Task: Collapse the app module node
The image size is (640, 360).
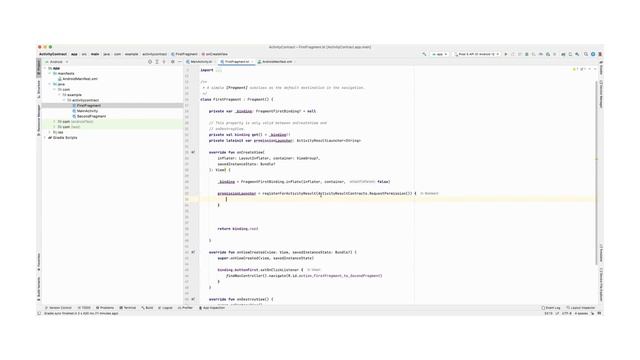Action: click(x=45, y=68)
